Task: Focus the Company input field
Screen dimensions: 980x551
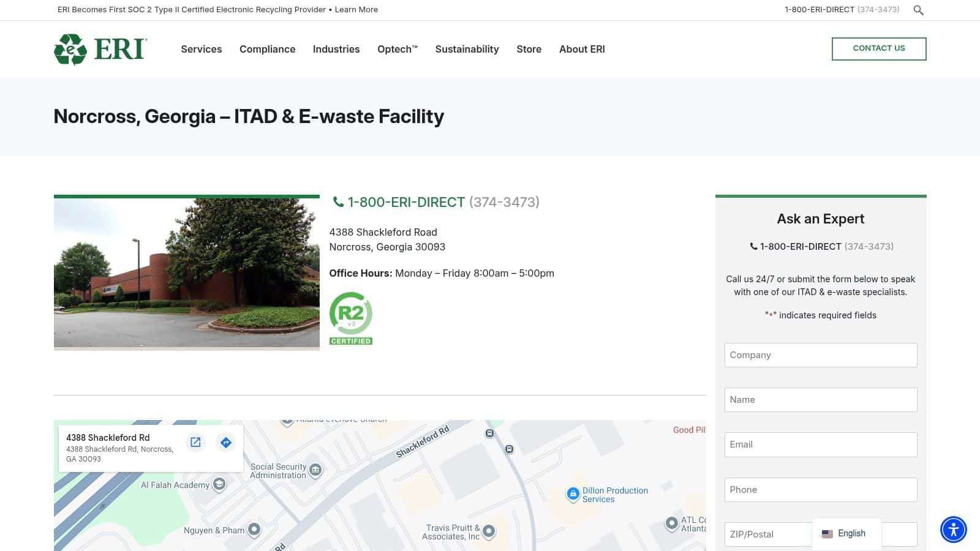Action: [821, 355]
